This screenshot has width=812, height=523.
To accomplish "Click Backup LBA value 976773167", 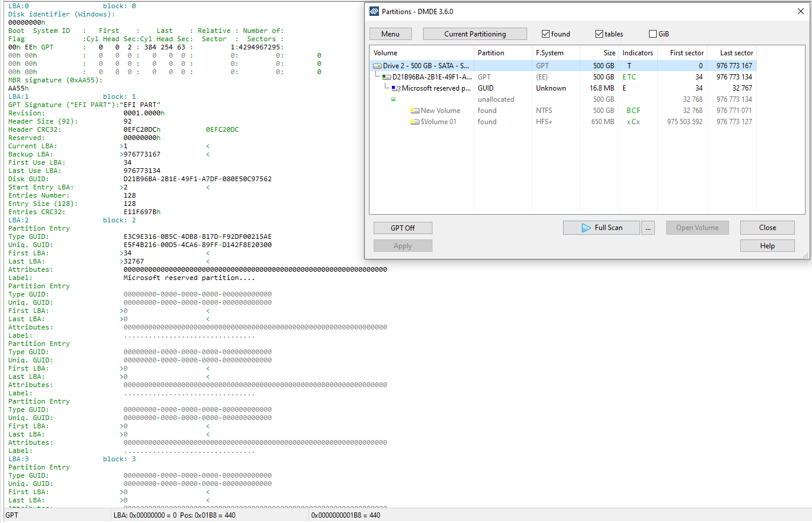I will [x=142, y=154].
